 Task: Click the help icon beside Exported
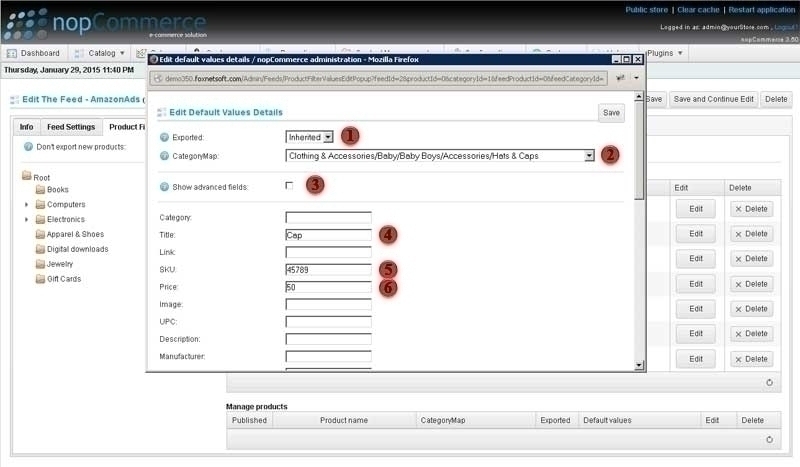164,137
